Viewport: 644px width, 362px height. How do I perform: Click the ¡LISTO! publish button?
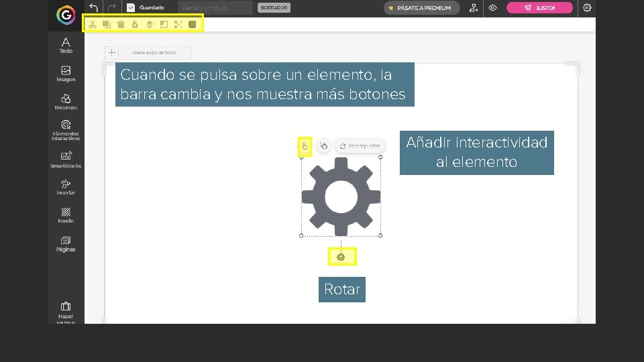539,8
